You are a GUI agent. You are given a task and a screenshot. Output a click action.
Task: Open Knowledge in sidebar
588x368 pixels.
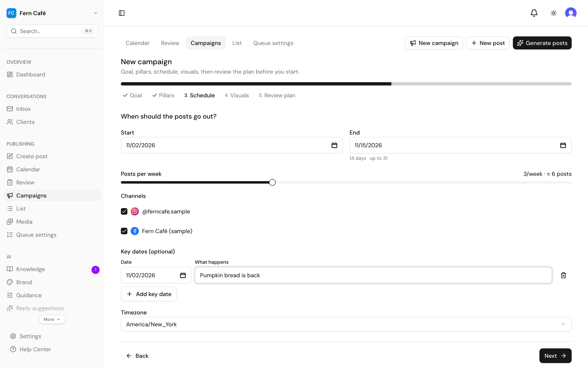pos(52,269)
